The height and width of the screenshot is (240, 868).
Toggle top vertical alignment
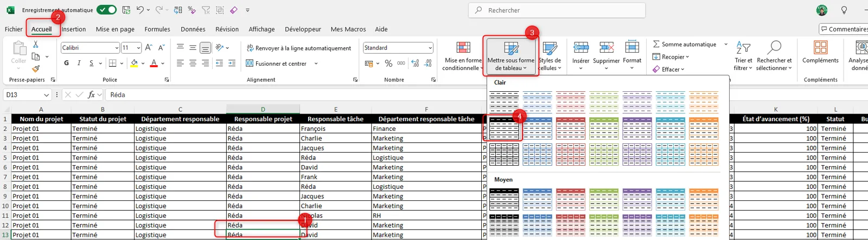tap(180, 48)
